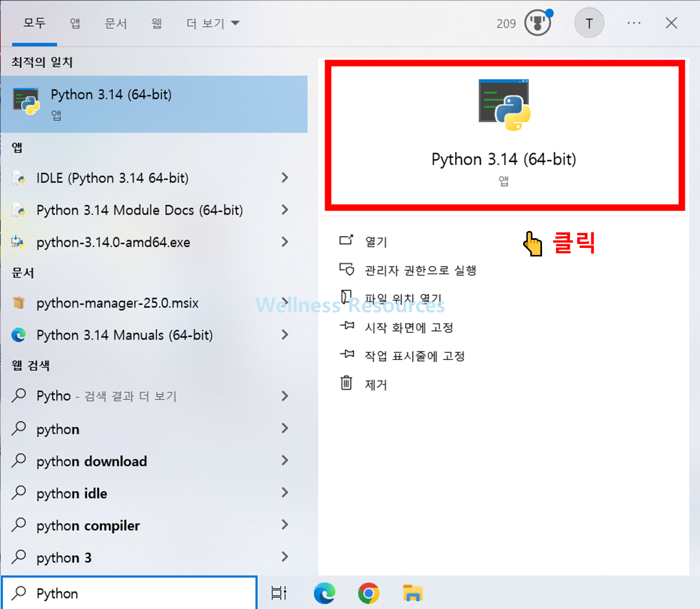Screen dimensions: 700x609
Task: Select 'IDLE (Python 3.14 64-bit)' result text
Action: click(113, 178)
